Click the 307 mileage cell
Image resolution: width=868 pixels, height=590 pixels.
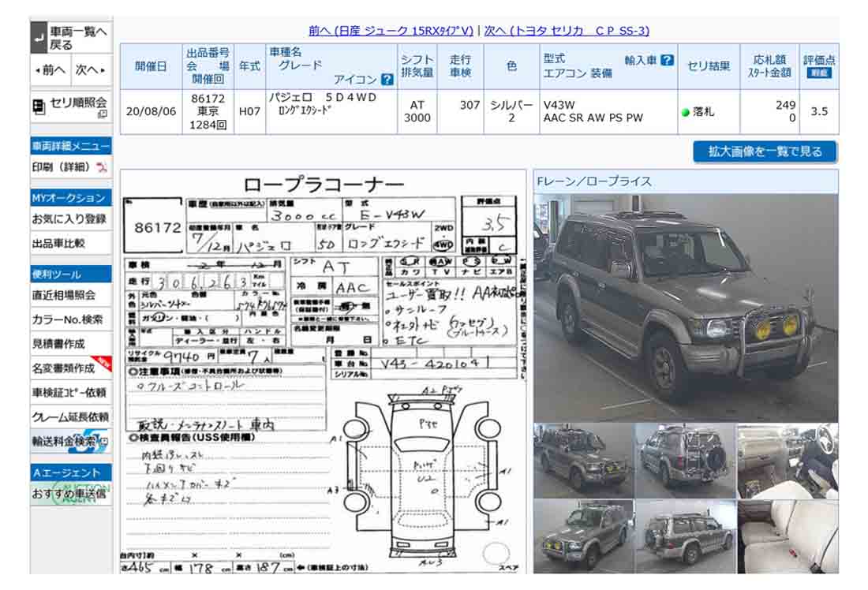point(461,111)
